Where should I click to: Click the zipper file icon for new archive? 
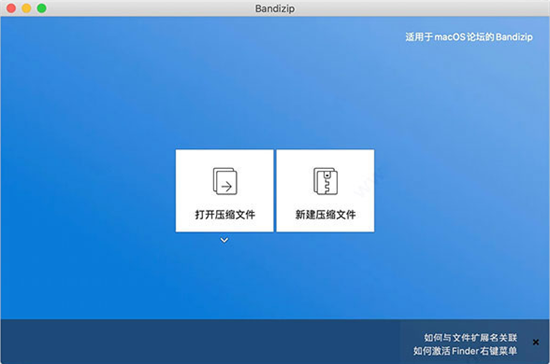click(326, 181)
